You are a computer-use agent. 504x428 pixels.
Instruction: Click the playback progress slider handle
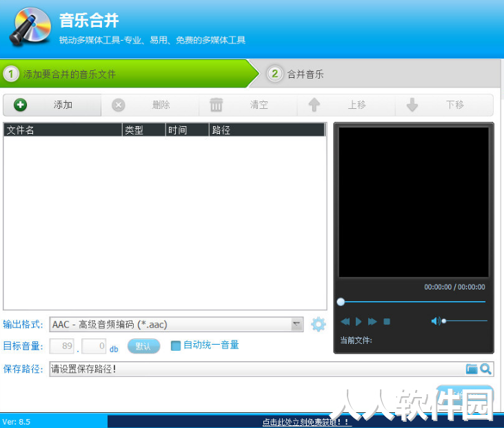pyautogui.click(x=341, y=302)
